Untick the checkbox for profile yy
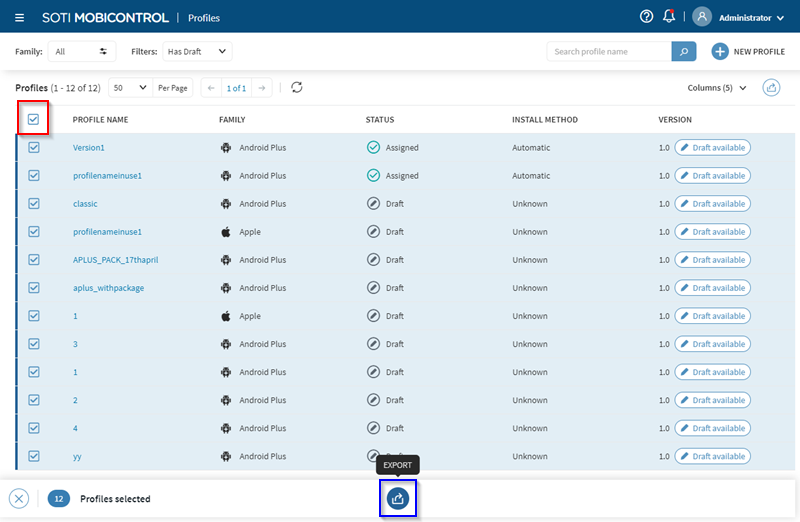 click(33, 456)
